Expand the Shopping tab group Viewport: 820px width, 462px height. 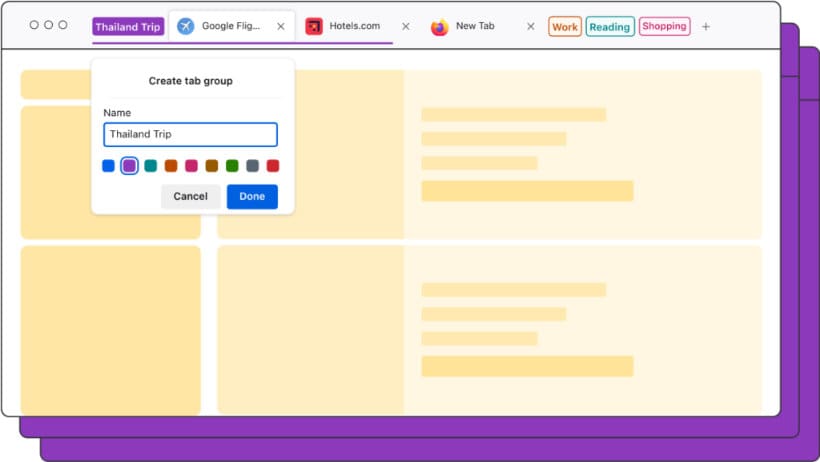click(x=664, y=27)
